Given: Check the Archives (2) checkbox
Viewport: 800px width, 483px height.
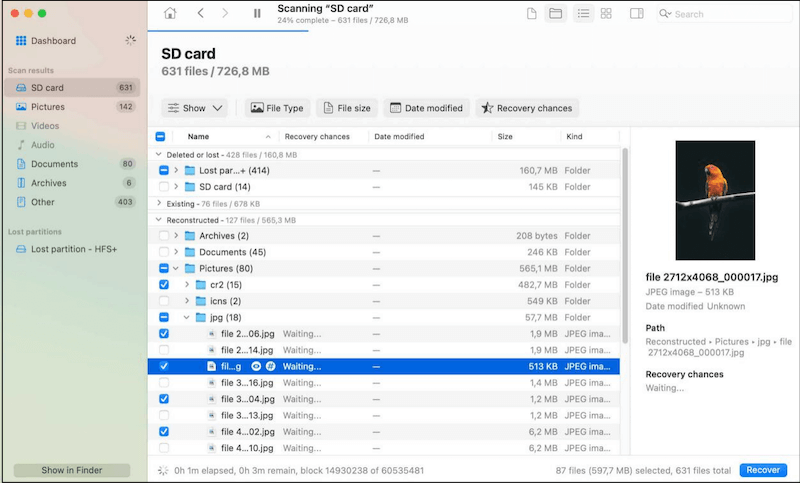Looking at the screenshot, I should click(164, 236).
